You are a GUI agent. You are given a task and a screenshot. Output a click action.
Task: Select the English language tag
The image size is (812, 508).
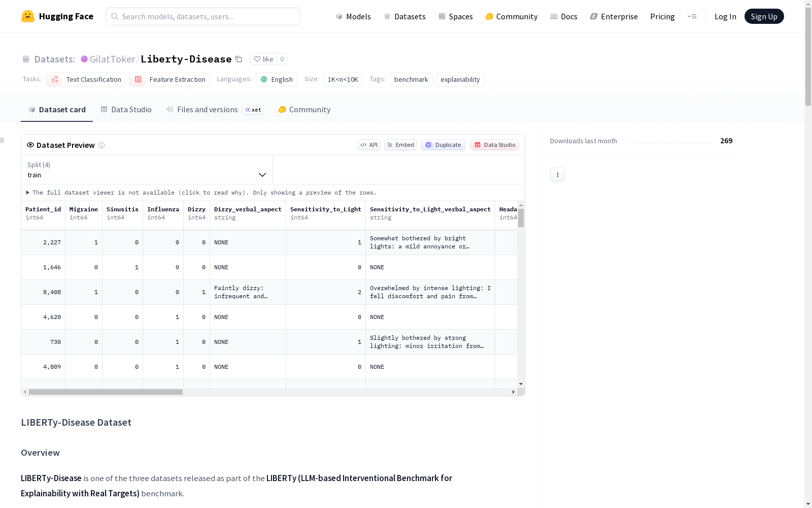[x=277, y=79]
